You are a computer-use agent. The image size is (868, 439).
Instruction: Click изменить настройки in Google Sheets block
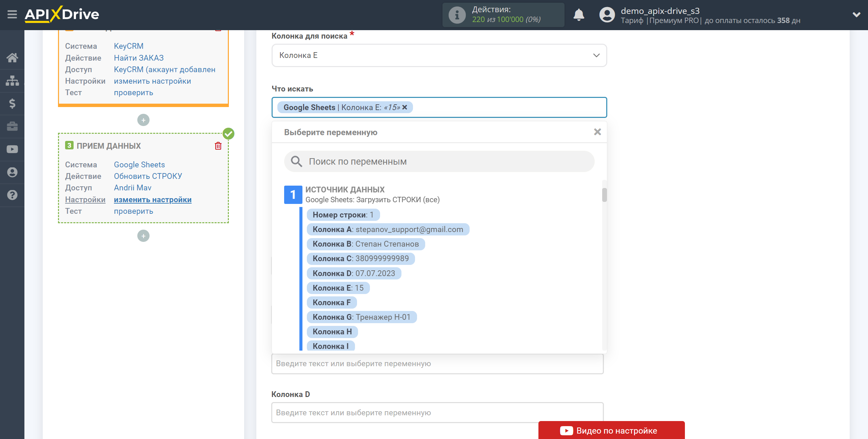(x=153, y=200)
